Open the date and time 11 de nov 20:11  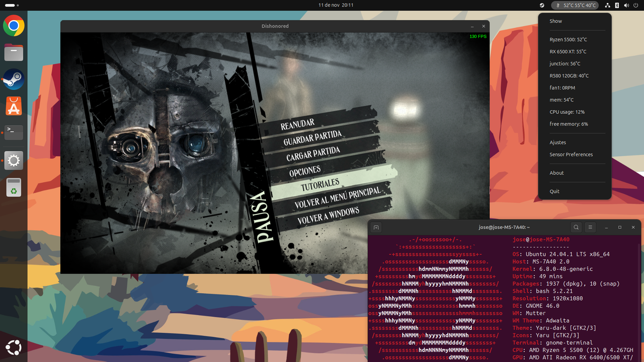pos(336,5)
